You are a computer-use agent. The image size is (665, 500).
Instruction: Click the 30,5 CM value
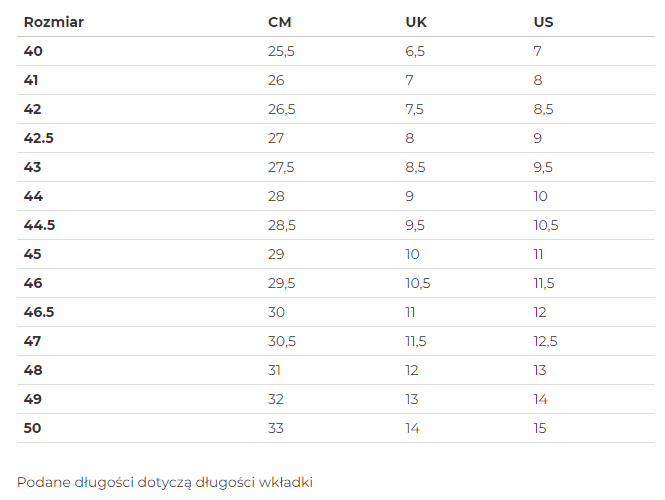[x=282, y=341]
